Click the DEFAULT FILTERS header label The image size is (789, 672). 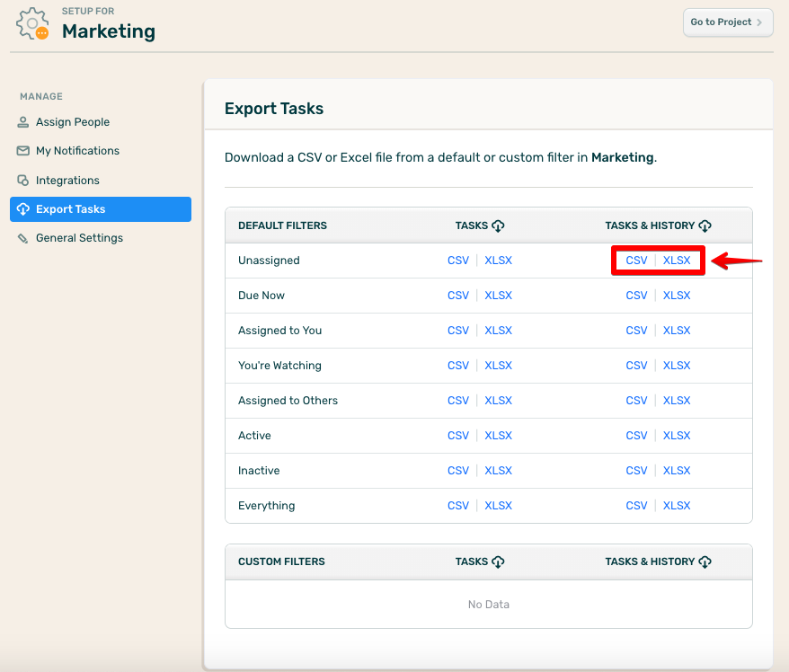283,225
